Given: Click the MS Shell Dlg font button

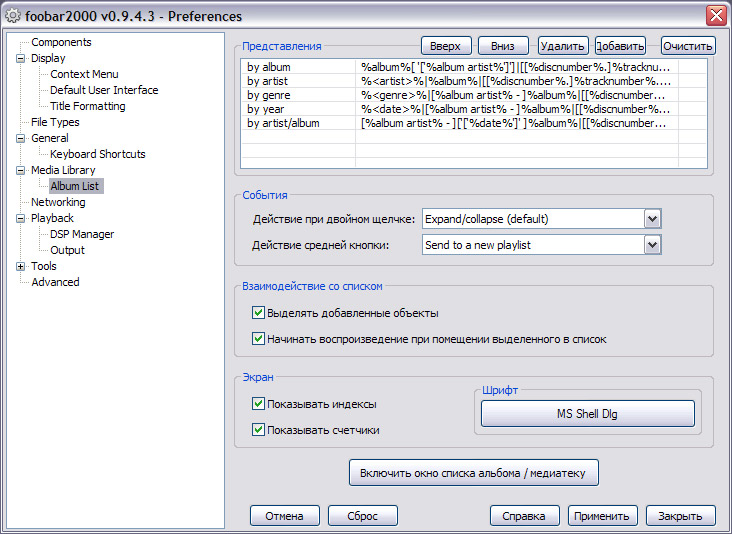Looking at the screenshot, I should pyautogui.click(x=587, y=414).
